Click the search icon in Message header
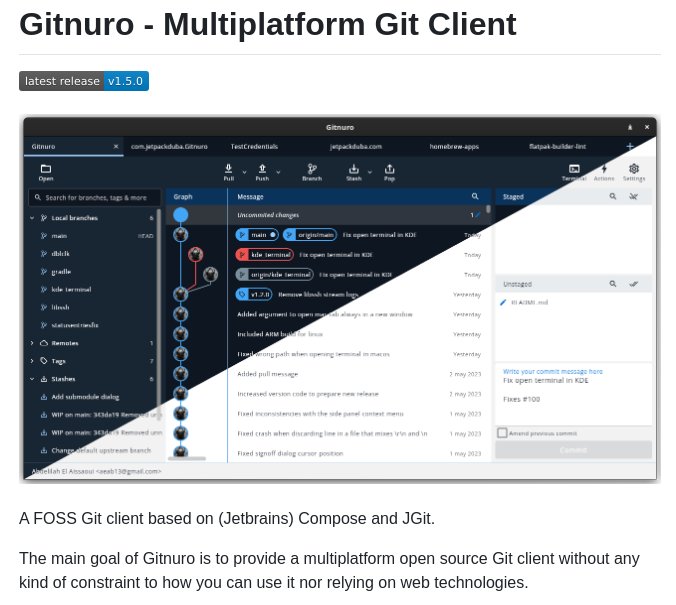Viewport: 676px width, 605px height. click(x=475, y=197)
